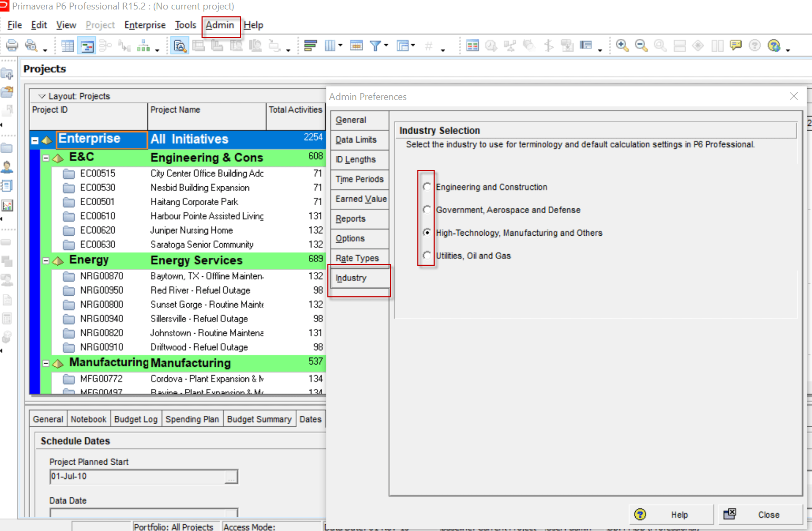Screen dimensions: 812x531
Task: Click the Project Planned Start date field
Action: tap(137, 477)
